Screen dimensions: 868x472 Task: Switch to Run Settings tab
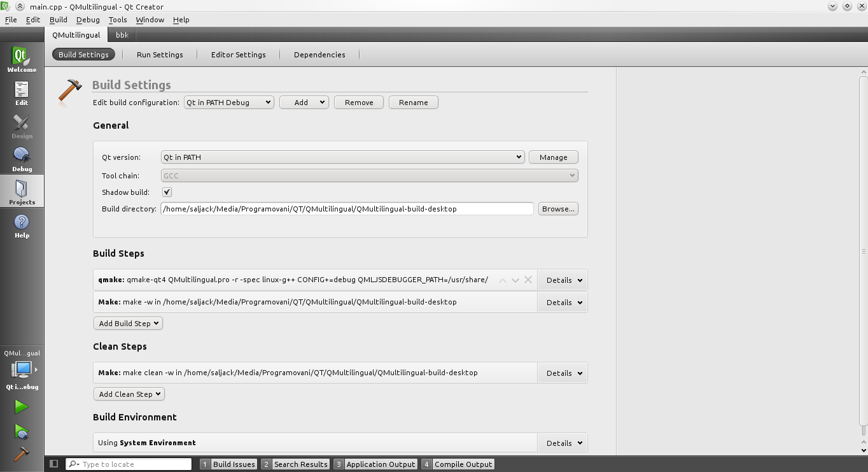coord(160,54)
